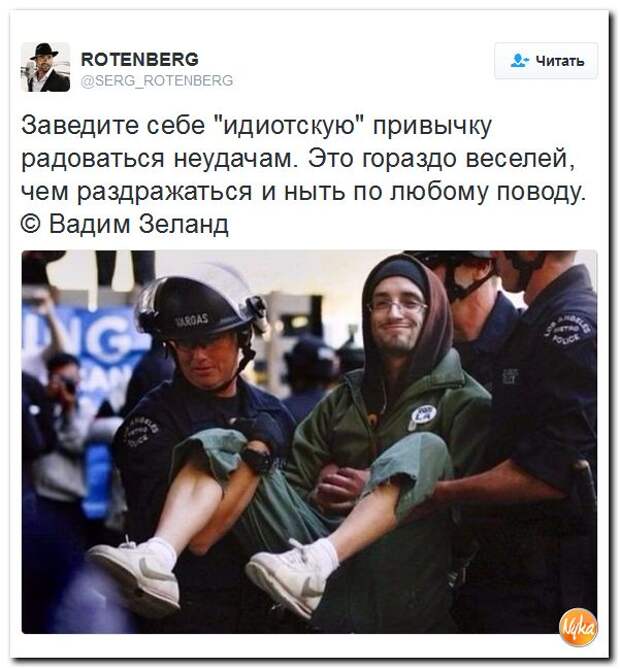Open the @SERG_ROTENBERG handle link

157,80
